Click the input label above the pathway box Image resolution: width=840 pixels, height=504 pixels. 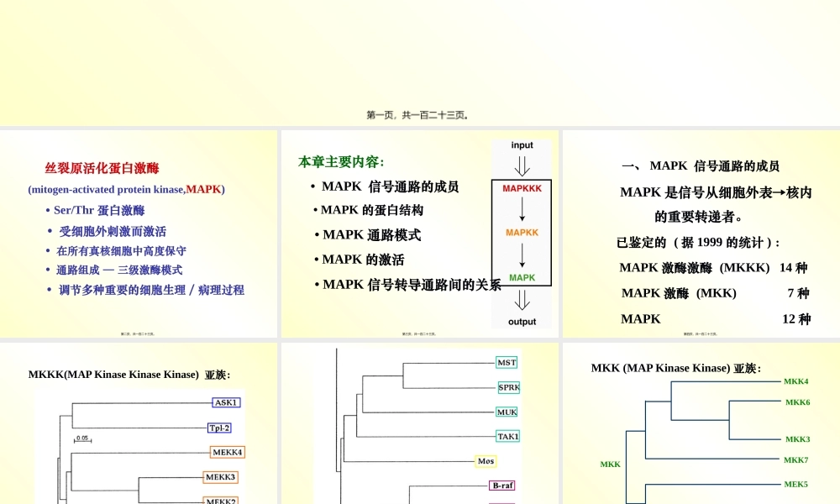coord(522,144)
